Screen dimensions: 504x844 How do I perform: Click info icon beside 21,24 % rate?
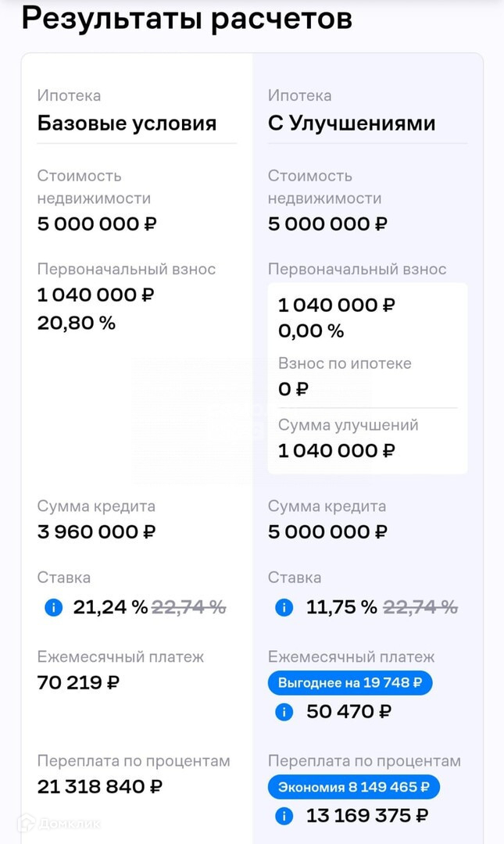tap(53, 607)
